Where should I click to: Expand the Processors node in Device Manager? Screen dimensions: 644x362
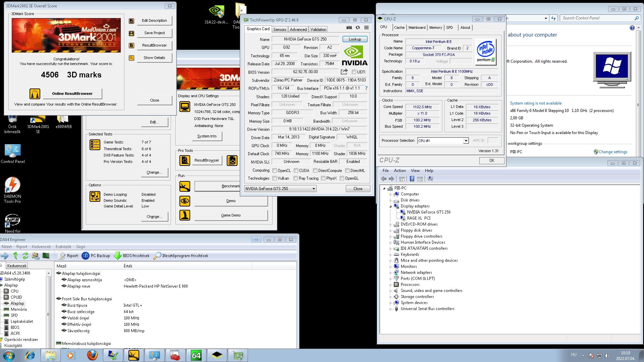391,285
